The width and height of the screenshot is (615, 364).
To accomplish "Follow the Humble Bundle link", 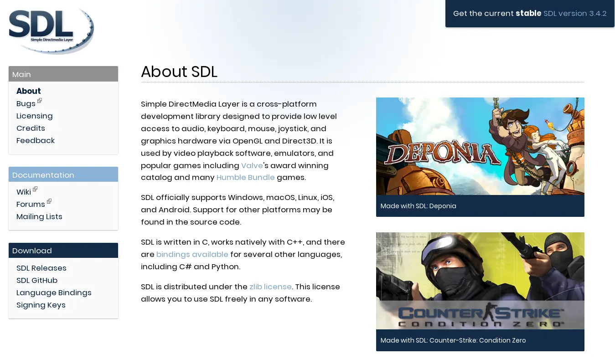I will [245, 178].
